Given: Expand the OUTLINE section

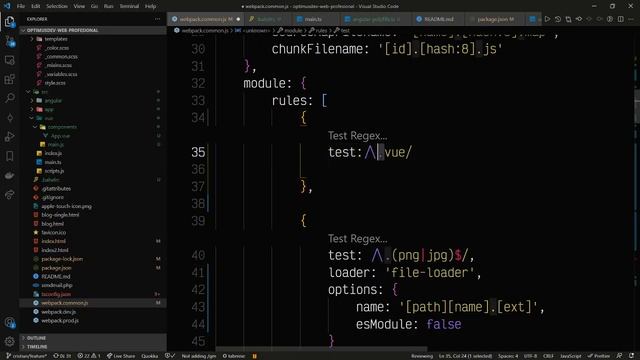Looking at the screenshot, I should pyautogui.click(x=36, y=338).
